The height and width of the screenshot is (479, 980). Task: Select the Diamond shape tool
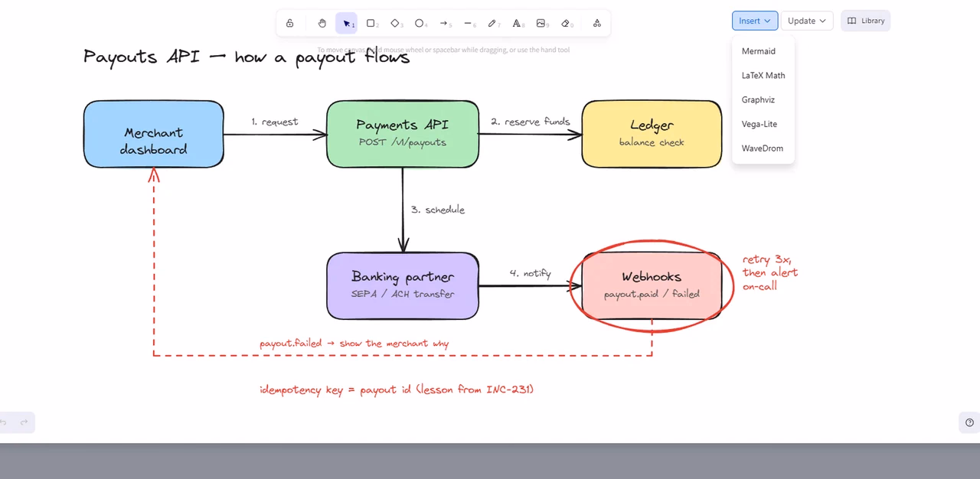(x=396, y=24)
